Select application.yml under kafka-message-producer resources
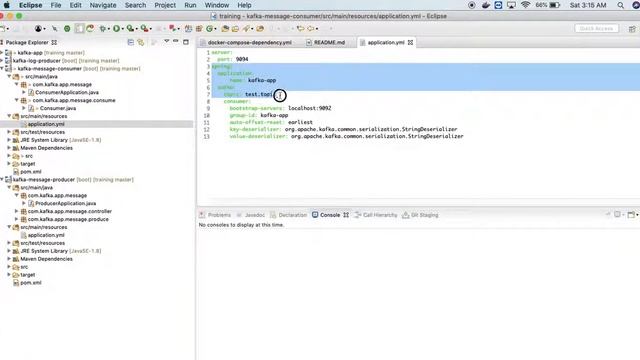This screenshot has width=640, height=360. 46,235
